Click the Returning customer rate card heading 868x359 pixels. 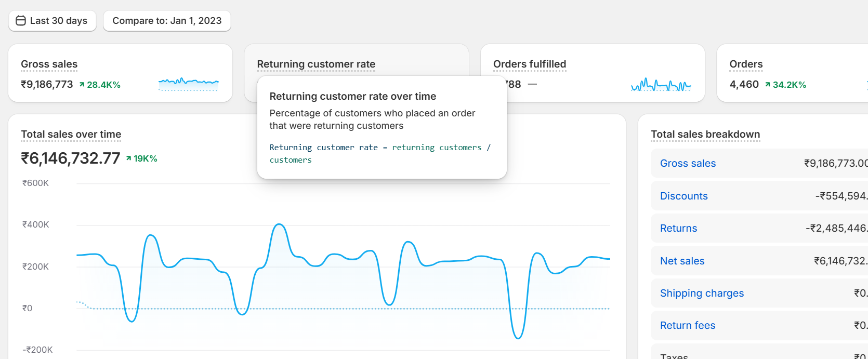point(316,64)
